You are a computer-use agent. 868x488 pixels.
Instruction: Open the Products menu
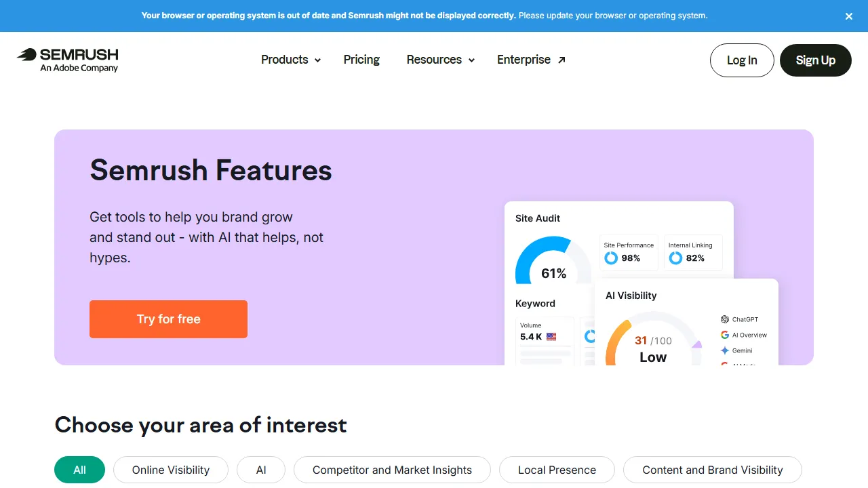pyautogui.click(x=291, y=60)
